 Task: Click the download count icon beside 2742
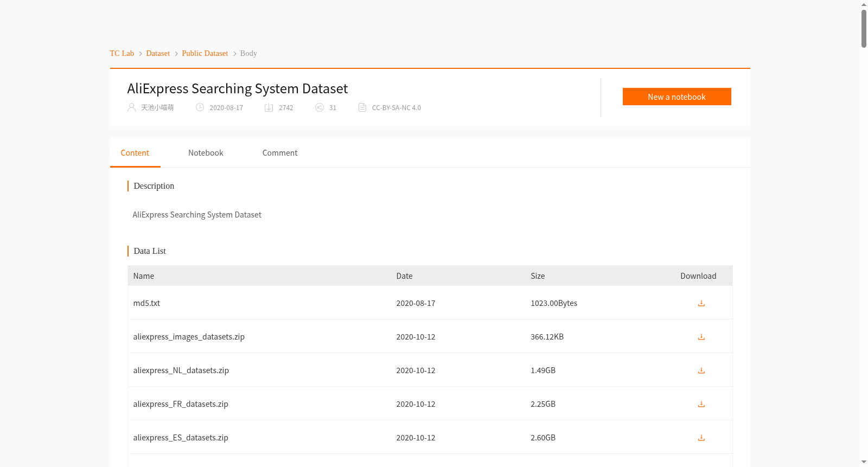269,107
